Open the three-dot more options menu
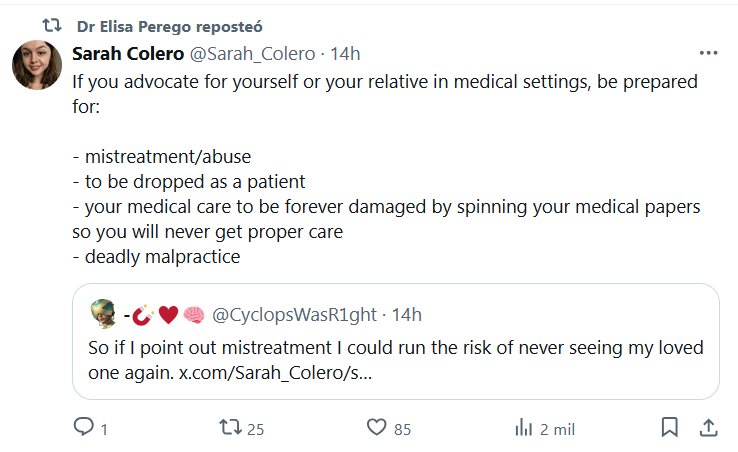This screenshot has height=452, width=738. pos(708,53)
